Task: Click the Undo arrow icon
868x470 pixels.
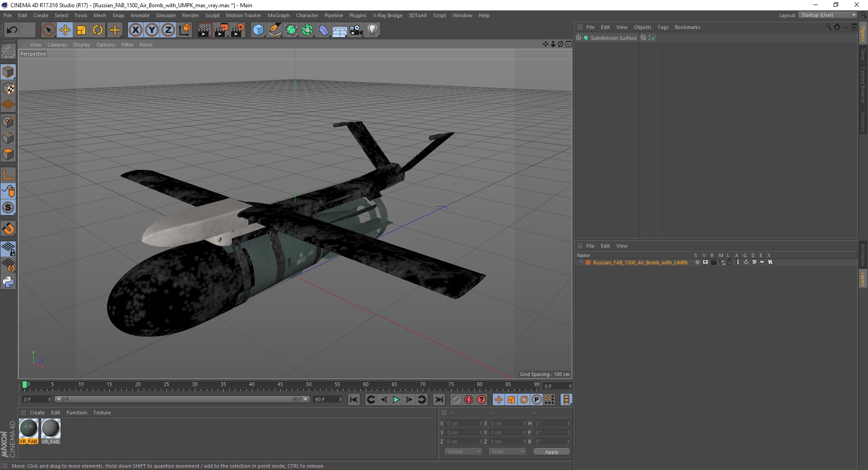Action: (x=12, y=30)
